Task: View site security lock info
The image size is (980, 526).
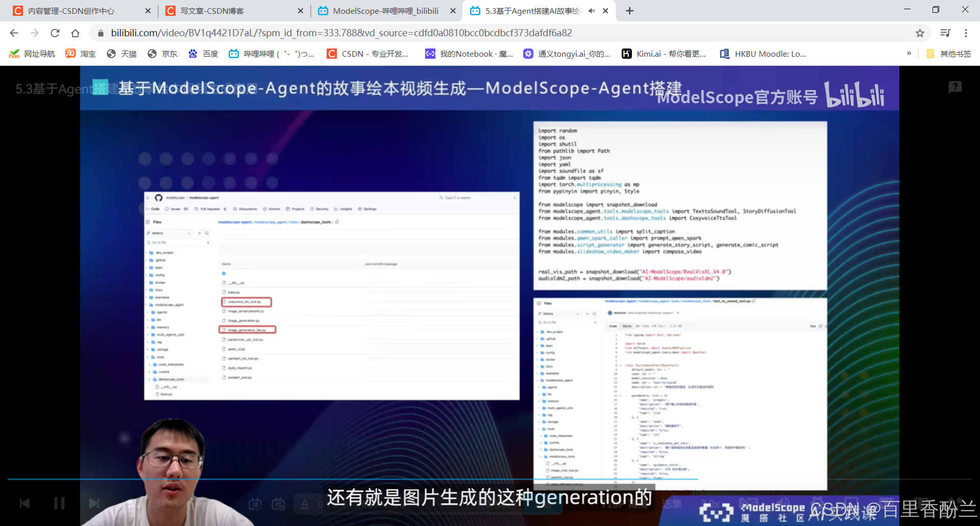Action: [101, 33]
